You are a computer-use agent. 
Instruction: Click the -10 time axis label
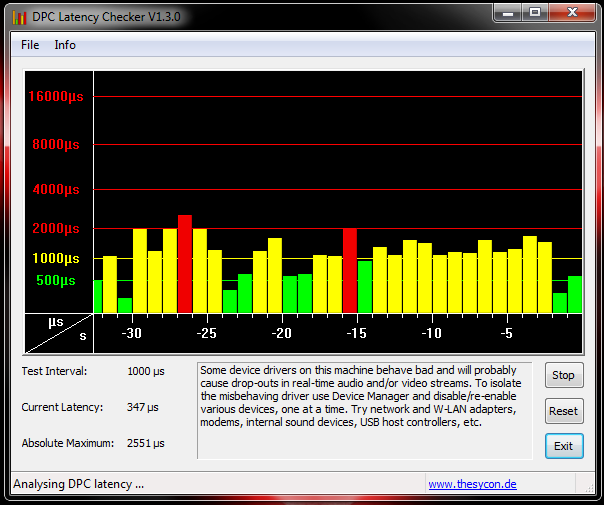tap(431, 333)
